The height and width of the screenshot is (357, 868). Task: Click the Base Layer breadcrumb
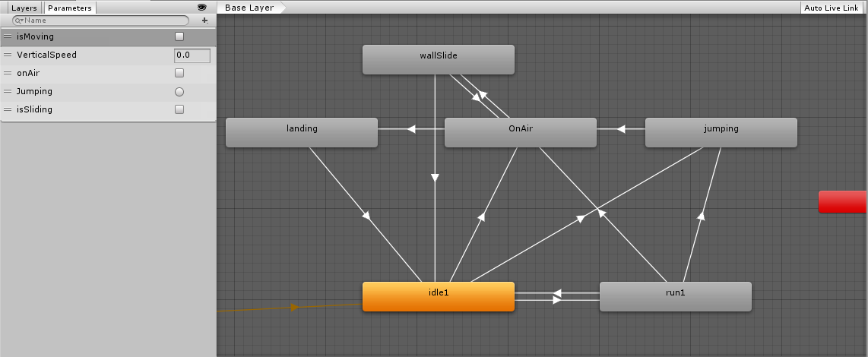(249, 8)
